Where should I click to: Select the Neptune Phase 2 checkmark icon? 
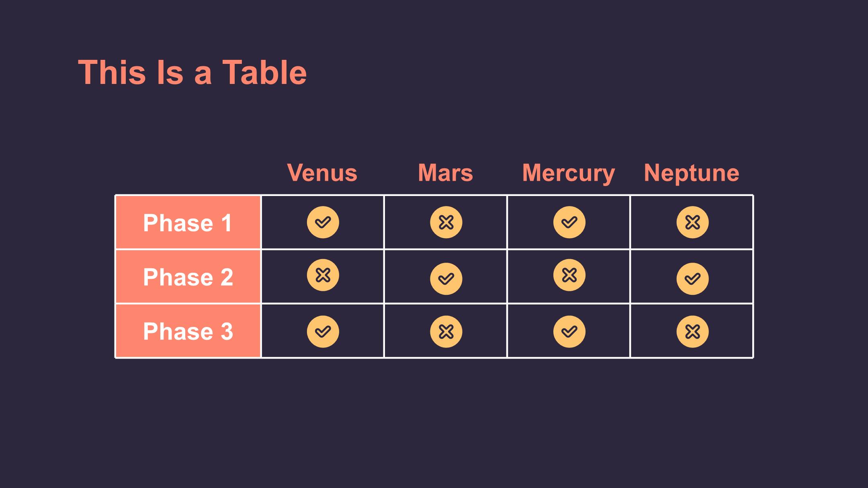tap(692, 279)
